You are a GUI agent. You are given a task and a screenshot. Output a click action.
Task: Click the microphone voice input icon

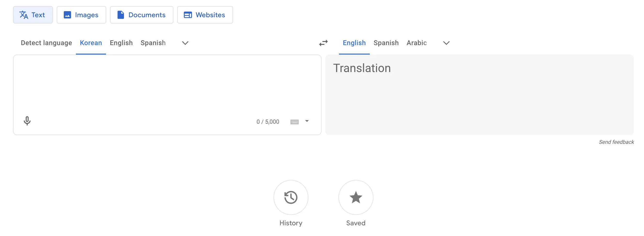click(x=27, y=121)
